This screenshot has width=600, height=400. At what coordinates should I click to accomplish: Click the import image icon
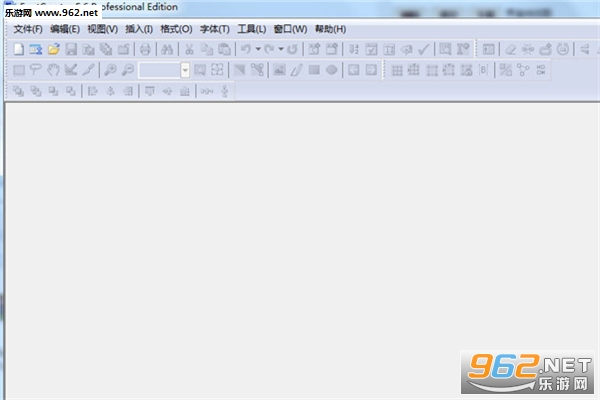coord(279,70)
